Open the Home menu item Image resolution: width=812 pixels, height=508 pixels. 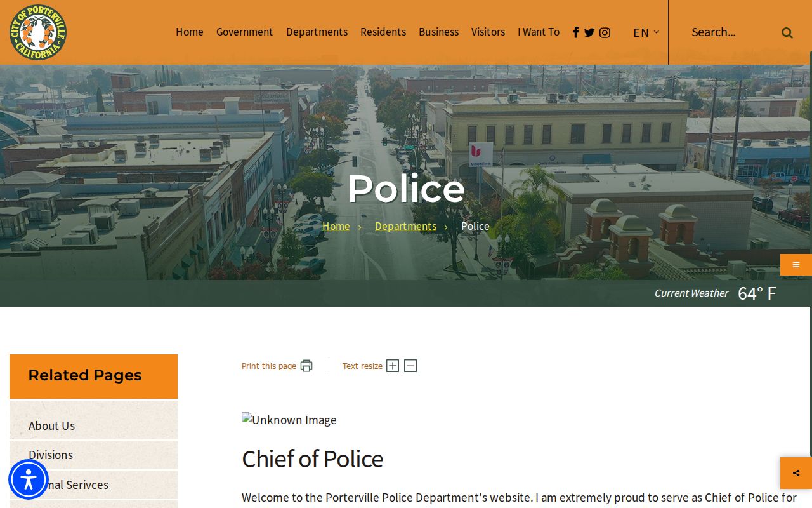pos(190,32)
